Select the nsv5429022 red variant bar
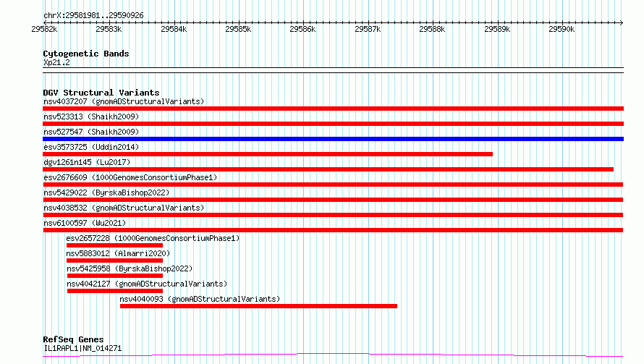Screen dimensions: 644x364 point(333,200)
